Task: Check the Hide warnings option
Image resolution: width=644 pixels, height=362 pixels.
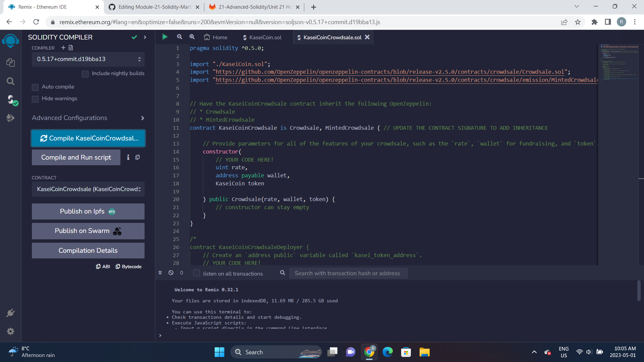Action: coord(35,99)
